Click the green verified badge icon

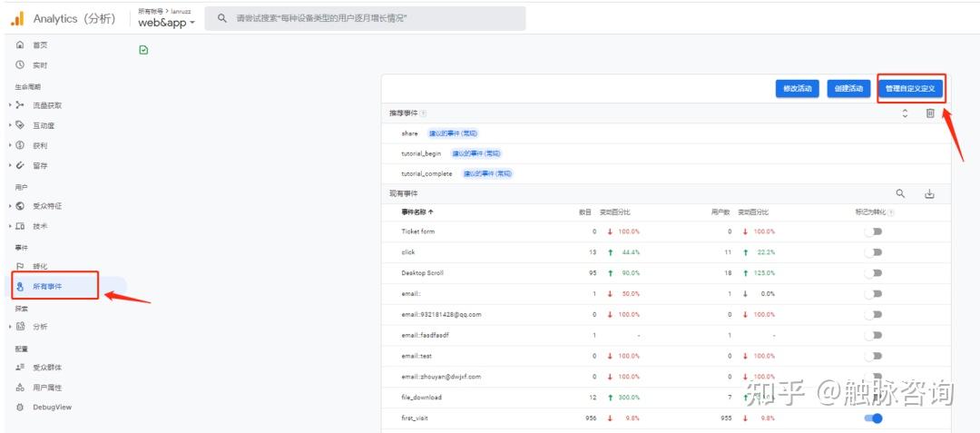point(143,50)
